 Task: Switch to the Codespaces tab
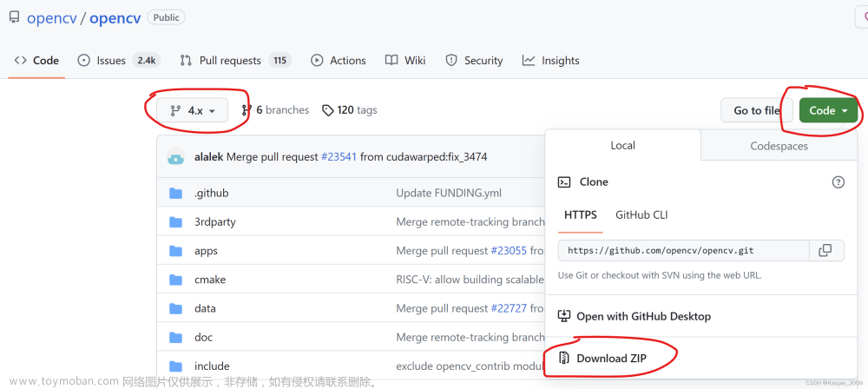pyautogui.click(x=779, y=146)
